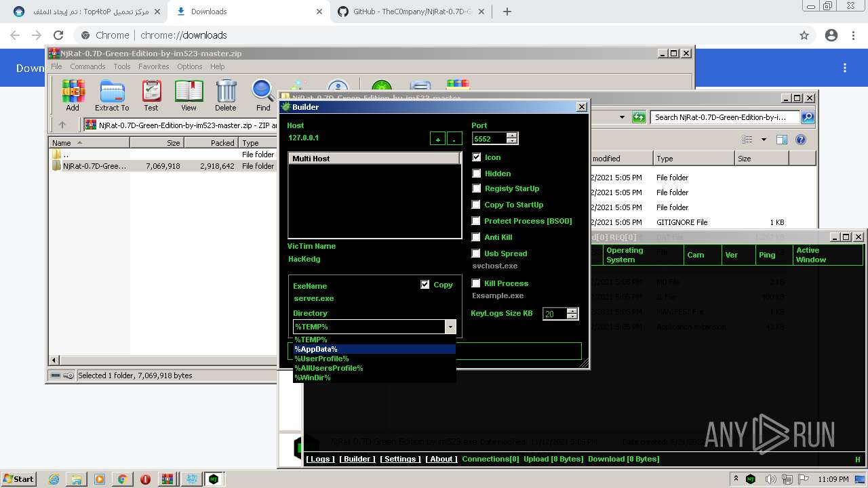Click the WinRAR Add toolbar icon
Screen dimensions: 868x488
pos(73,95)
